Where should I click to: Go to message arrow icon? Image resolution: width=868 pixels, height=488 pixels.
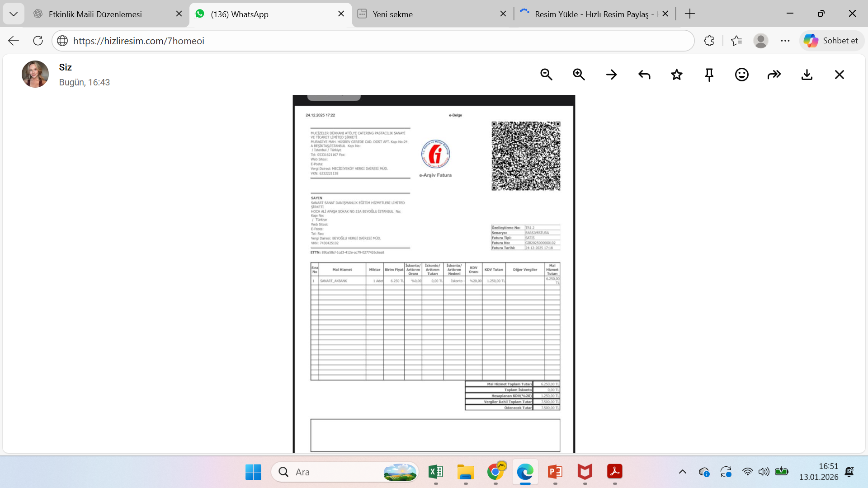click(611, 75)
